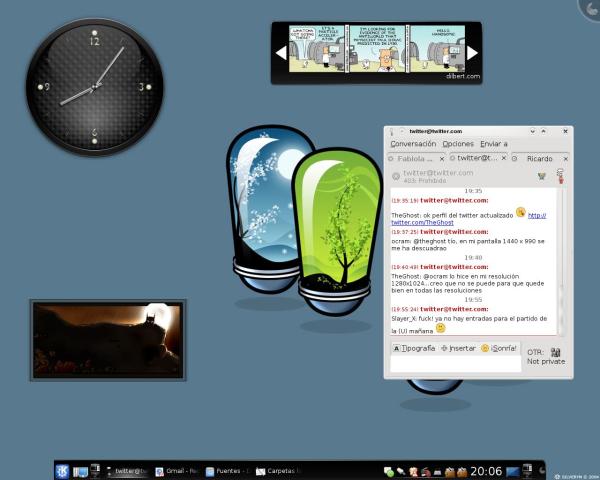
Task: Open the KDE Kickoff launcher menu
Action: point(62,471)
